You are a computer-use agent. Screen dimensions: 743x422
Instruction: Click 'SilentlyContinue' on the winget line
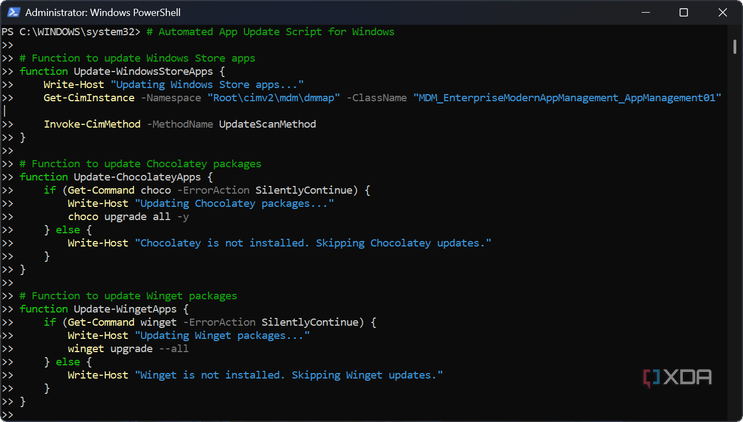click(x=310, y=323)
